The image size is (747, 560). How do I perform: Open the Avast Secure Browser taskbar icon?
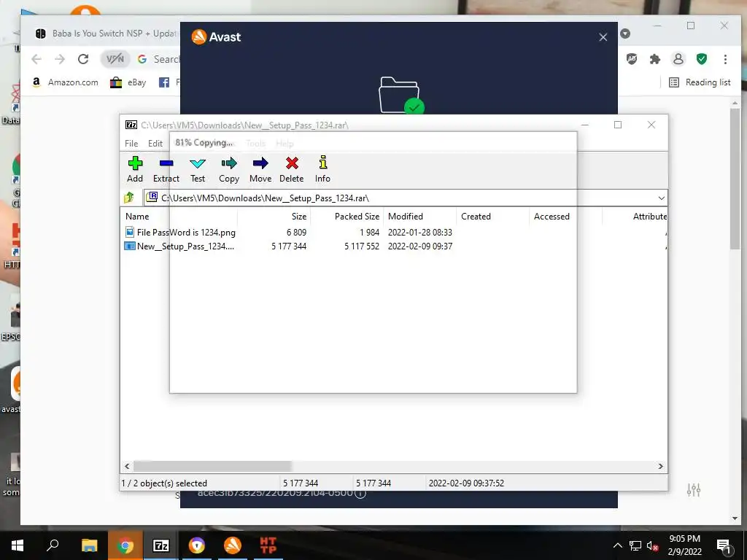click(x=197, y=545)
